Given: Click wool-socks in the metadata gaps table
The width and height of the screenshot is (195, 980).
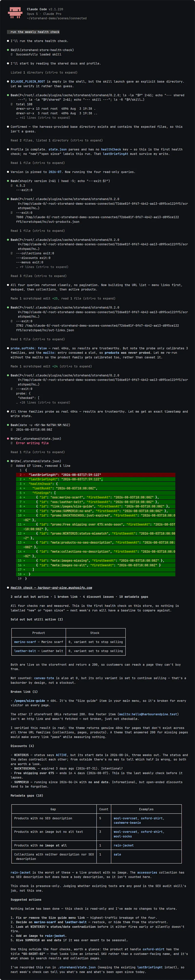Looking at the screenshot, I should tap(123, 836).
